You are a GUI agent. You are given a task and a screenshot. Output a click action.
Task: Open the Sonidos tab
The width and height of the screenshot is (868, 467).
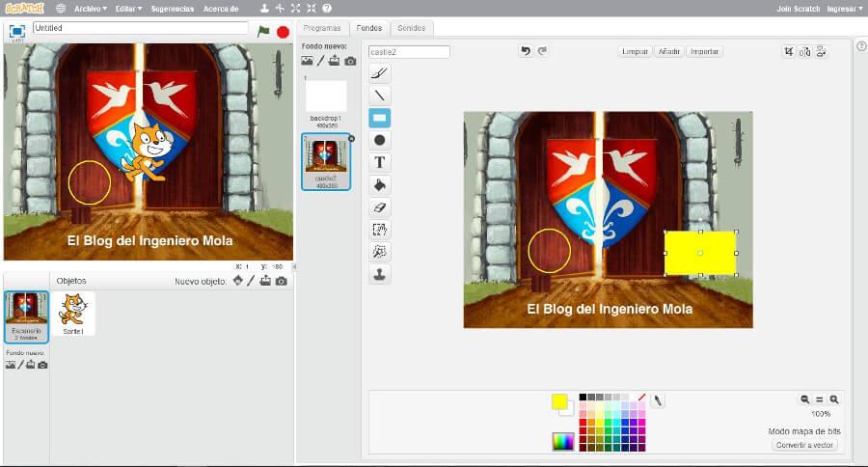pyautogui.click(x=411, y=28)
